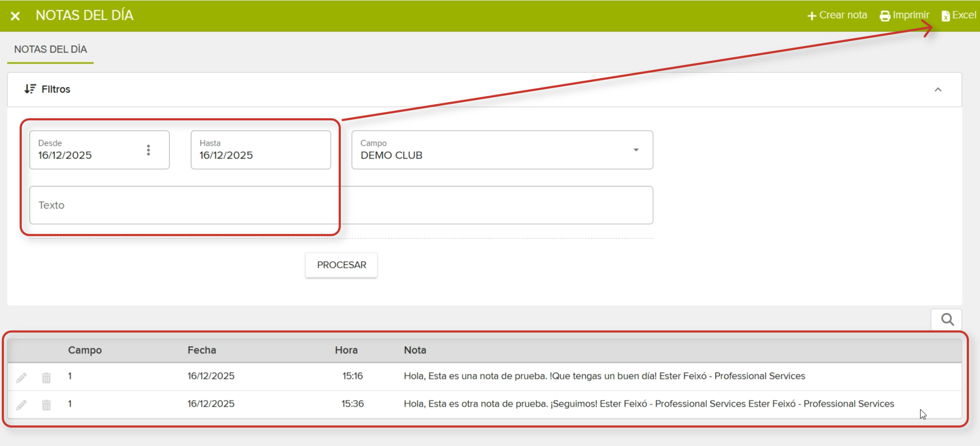The height and width of the screenshot is (446, 980).
Task: Click the sort icon next to Filtros
Action: 30,89
